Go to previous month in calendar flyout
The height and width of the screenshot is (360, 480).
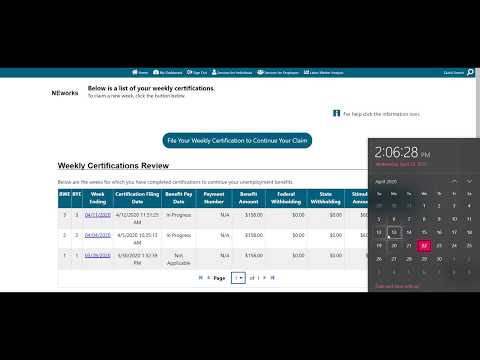(454, 181)
